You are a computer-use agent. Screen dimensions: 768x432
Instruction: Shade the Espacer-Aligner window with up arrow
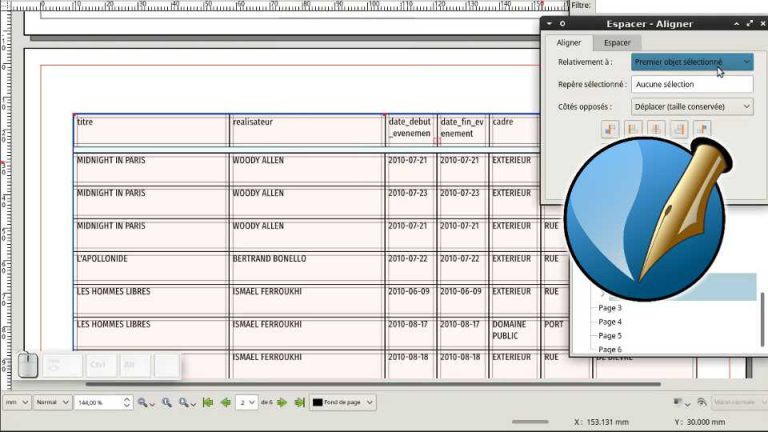736,24
